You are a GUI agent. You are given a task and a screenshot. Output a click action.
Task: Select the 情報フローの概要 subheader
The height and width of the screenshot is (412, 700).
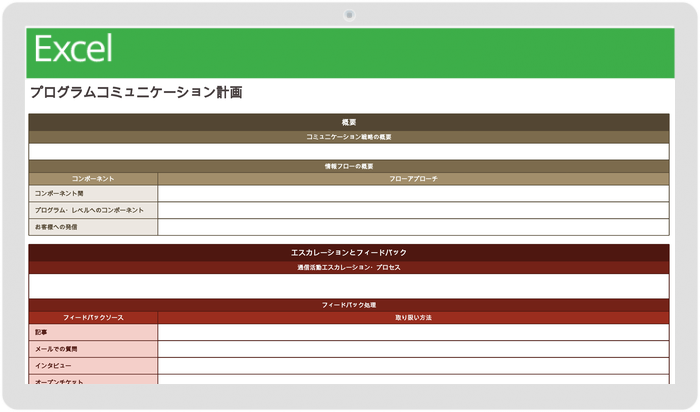point(349,166)
